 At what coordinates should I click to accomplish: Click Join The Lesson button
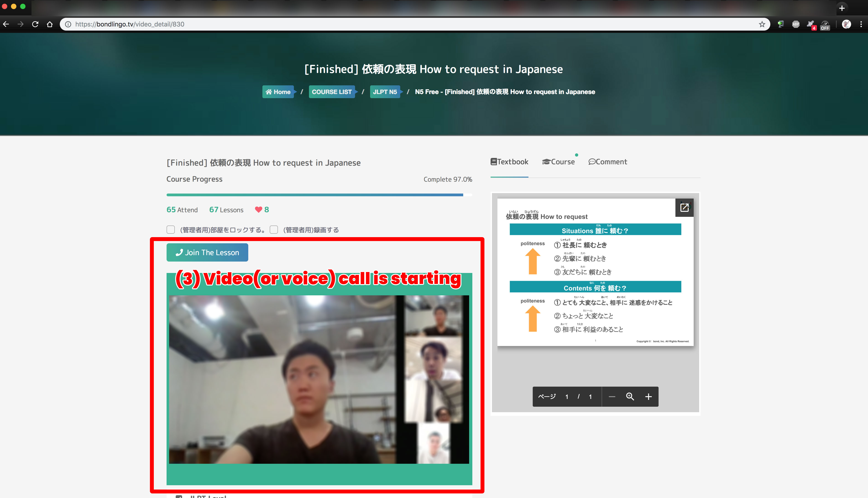click(207, 252)
